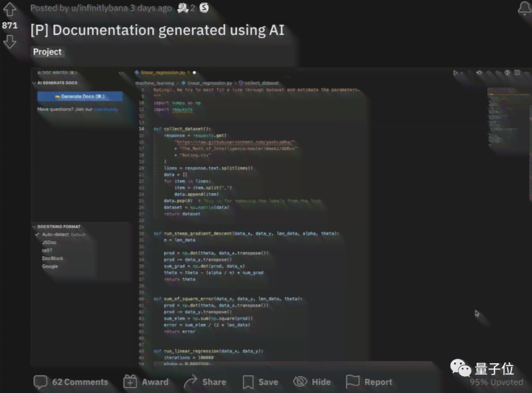Click linear_regression.py in the breadcrumb path

click(210, 83)
